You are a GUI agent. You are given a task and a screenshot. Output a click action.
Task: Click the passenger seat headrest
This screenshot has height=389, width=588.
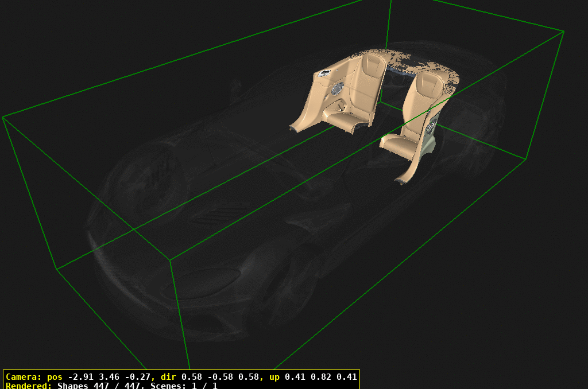click(428, 83)
